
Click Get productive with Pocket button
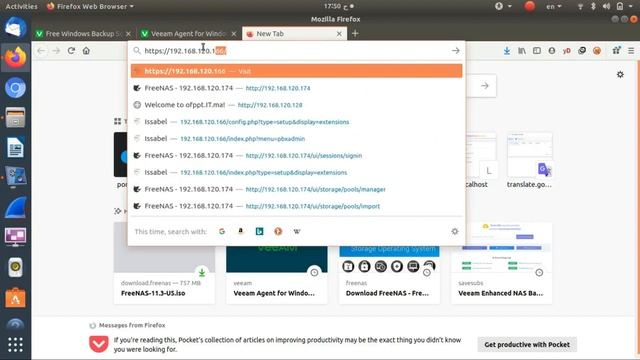click(x=527, y=344)
